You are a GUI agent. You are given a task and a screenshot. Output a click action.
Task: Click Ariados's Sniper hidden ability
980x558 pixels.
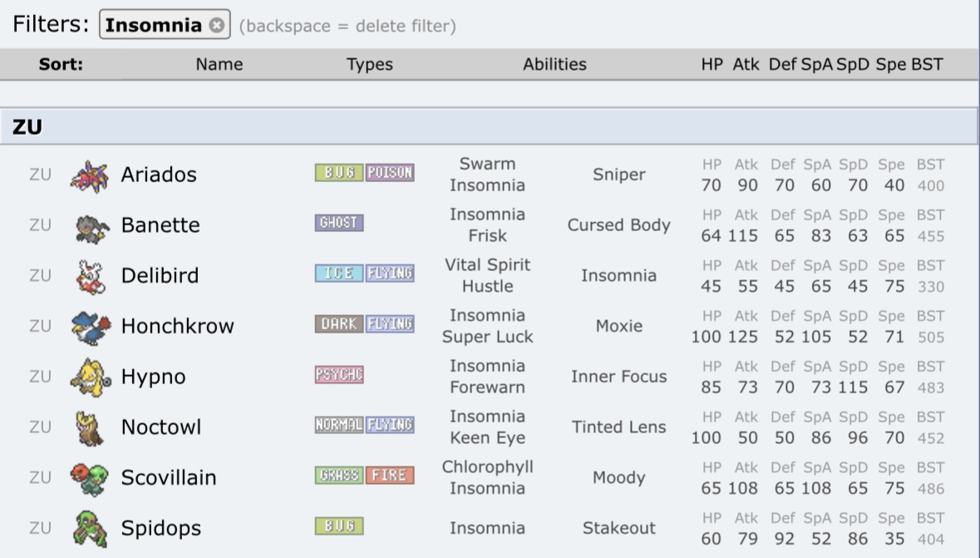coord(618,175)
